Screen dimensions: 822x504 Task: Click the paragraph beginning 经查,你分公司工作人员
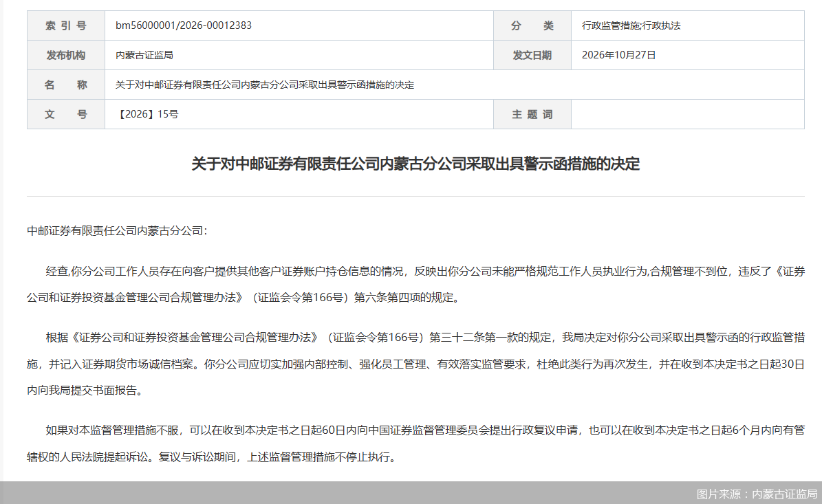(x=415, y=285)
